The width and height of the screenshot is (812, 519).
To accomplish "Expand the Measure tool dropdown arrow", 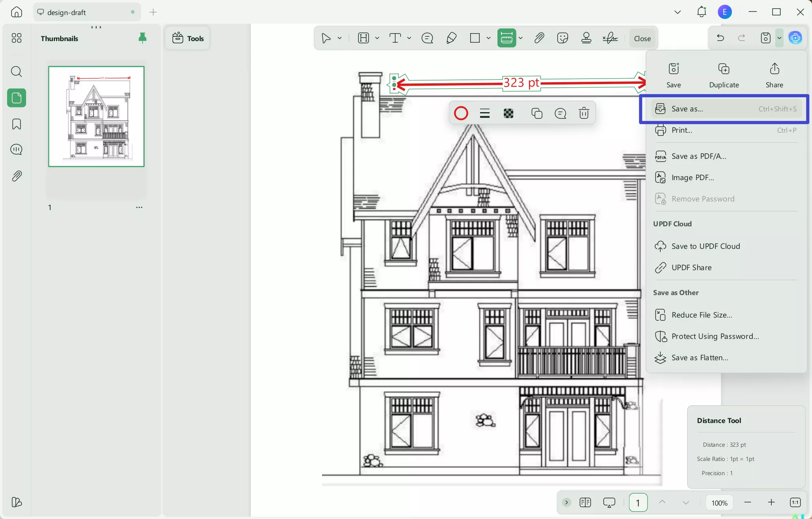I will [x=521, y=38].
